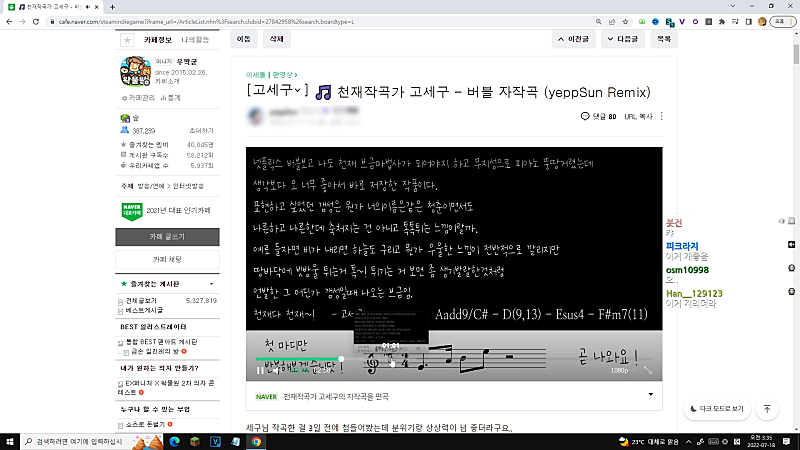Open the notification center icon in taskbar

(x=787, y=441)
